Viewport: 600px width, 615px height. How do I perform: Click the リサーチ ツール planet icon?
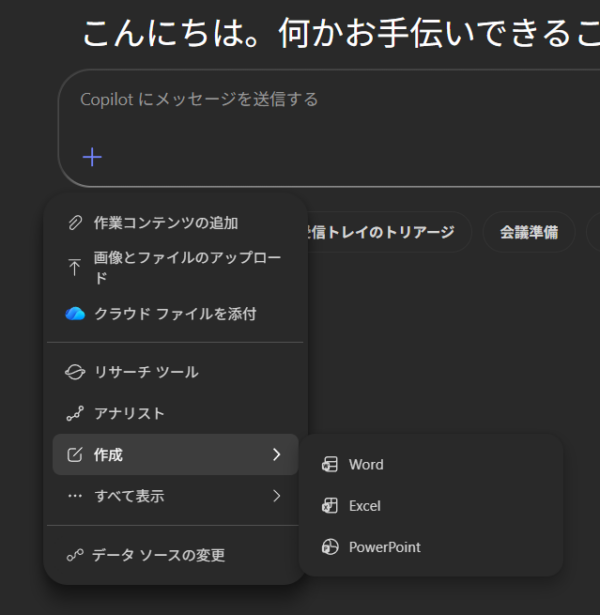tap(75, 372)
